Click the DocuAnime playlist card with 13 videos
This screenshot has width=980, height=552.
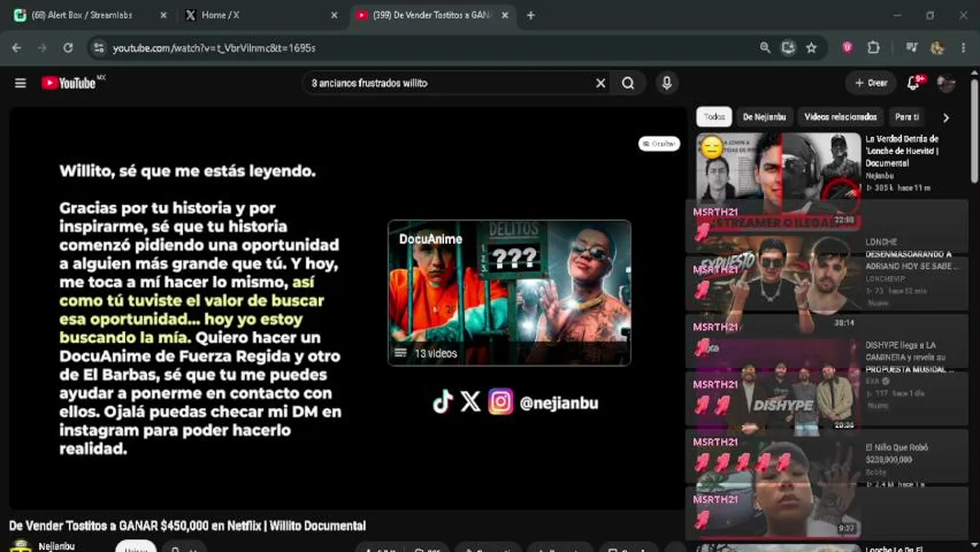509,293
